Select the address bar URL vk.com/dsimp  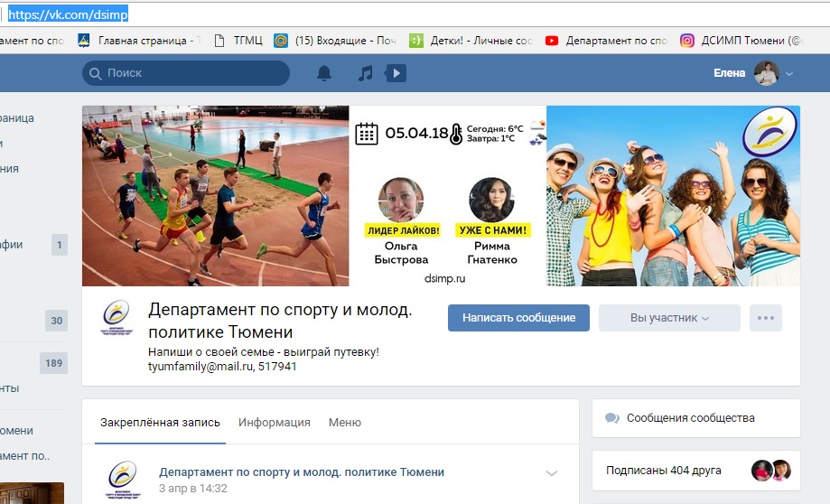pyautogui.click(x=68, y=14)
